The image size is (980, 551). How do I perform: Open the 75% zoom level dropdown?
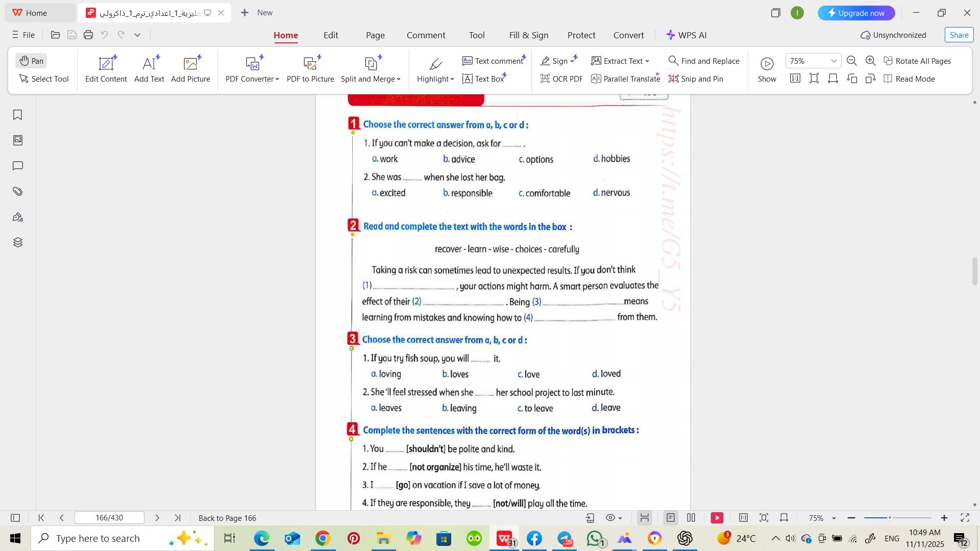point(834,61)
